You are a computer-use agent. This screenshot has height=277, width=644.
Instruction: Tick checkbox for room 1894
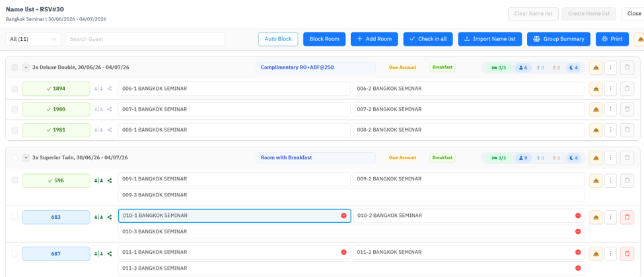(15, 89)
